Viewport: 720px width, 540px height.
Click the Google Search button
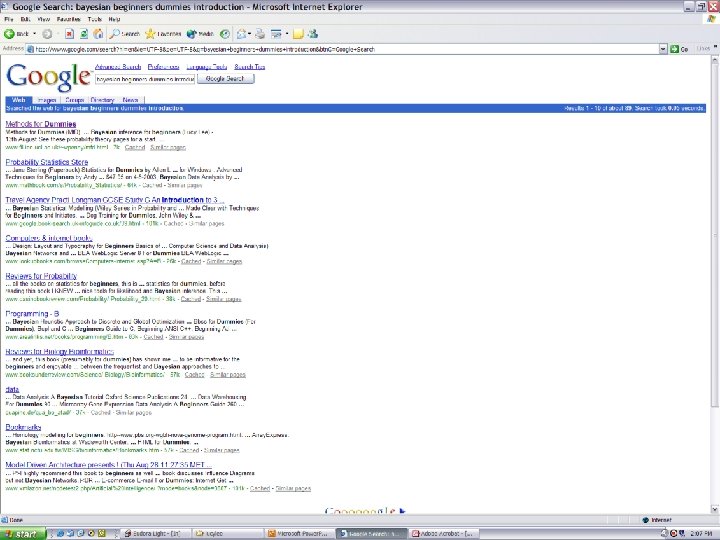click(x=225, y=79)
